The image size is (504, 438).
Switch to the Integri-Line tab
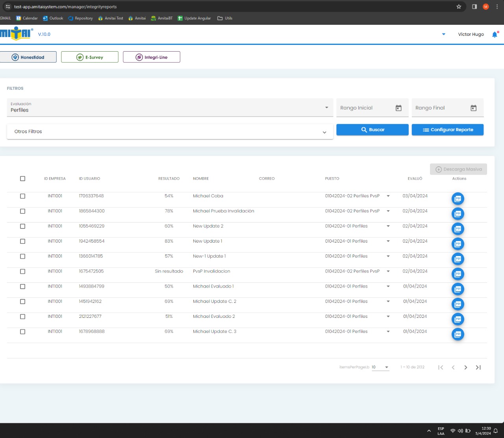click(152, 57)
